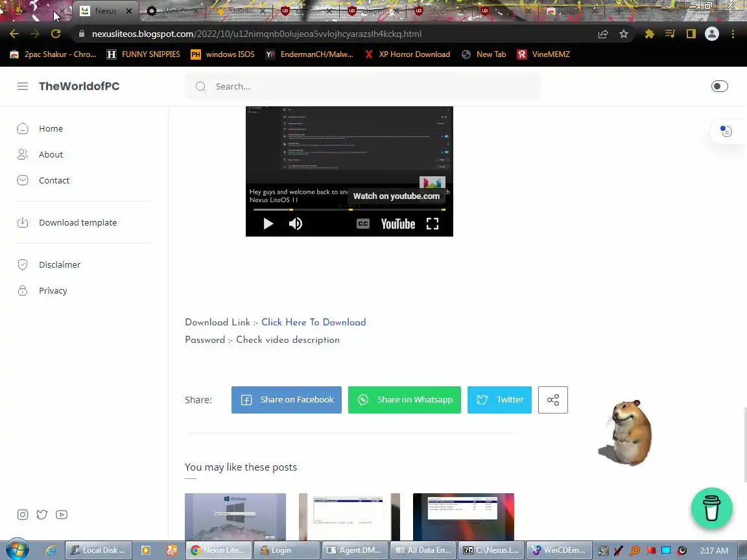Open Chrome extensions puzzle icon

pos(649,34)
